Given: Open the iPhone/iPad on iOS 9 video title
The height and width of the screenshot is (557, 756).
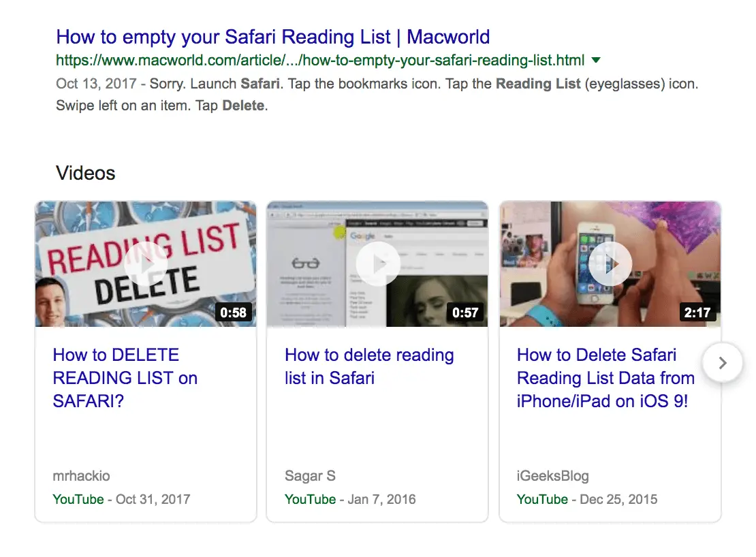Looking at the screenshot, I should (x=605, y=378).
